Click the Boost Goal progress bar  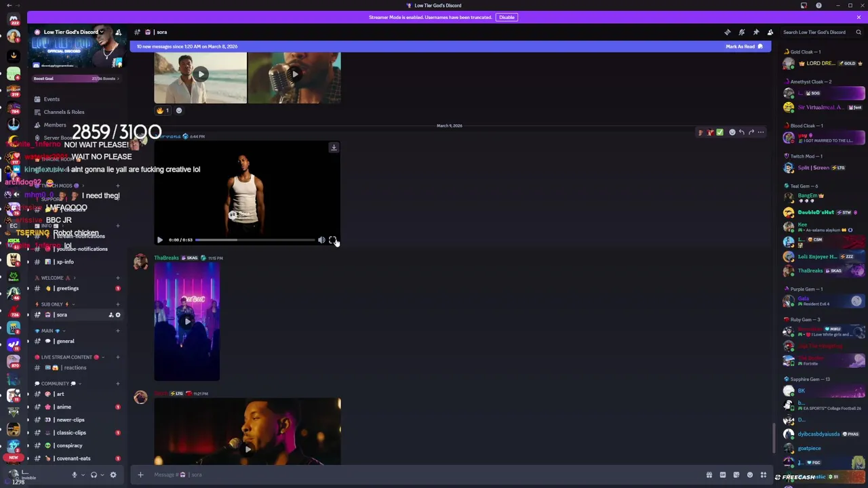(77, 79)
